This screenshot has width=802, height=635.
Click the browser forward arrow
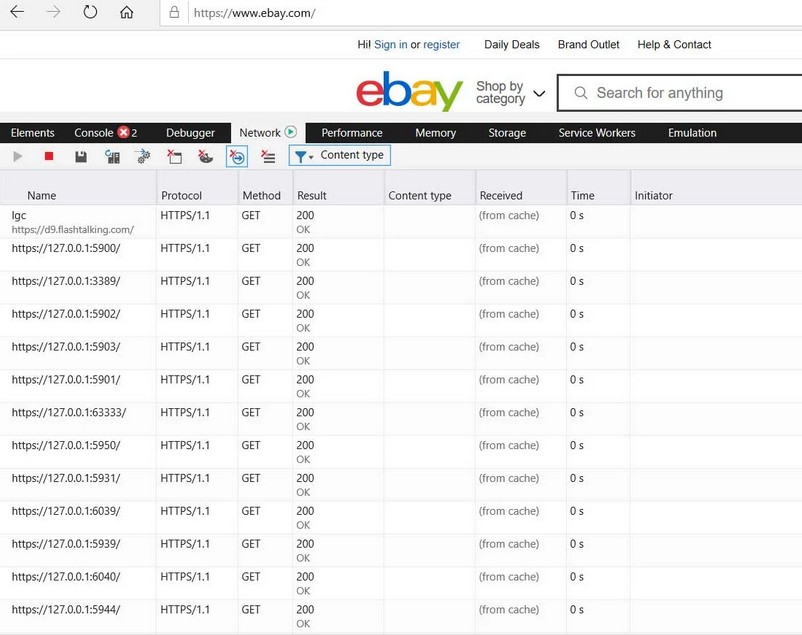(53, 12)
